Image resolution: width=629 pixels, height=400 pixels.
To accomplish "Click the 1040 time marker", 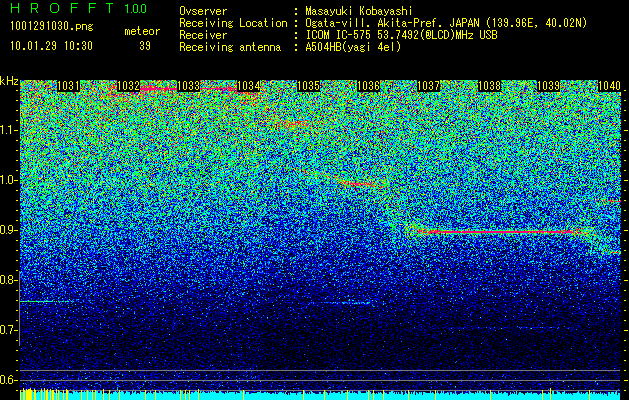I will click(x=609, y=86).
